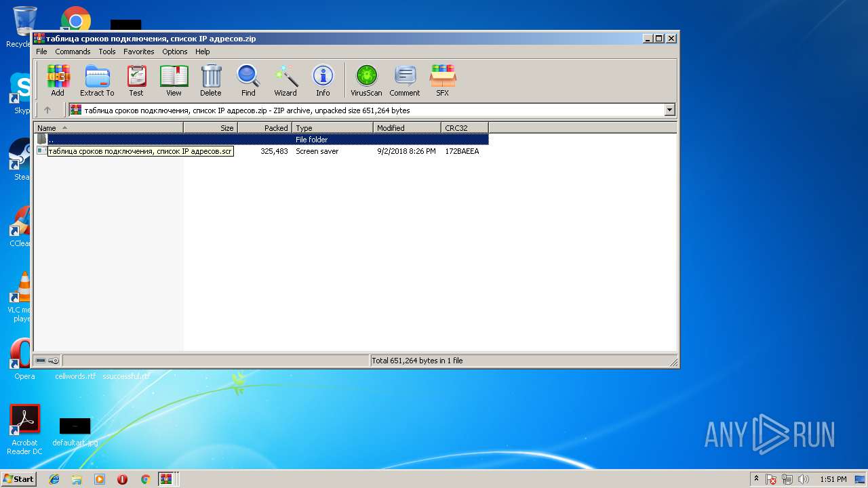The image size is (868, 488).
Task: Sort by the Packed column header
Action: (264, 127)
